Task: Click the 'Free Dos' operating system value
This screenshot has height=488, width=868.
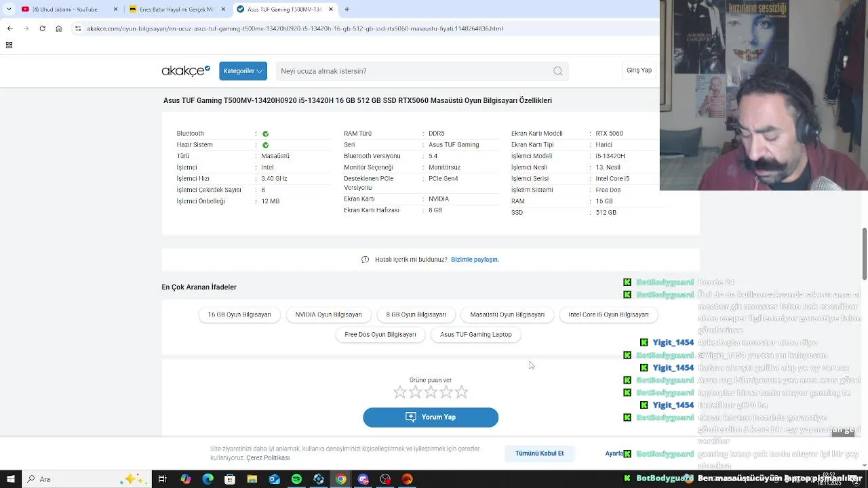Action: pos(608,190)
